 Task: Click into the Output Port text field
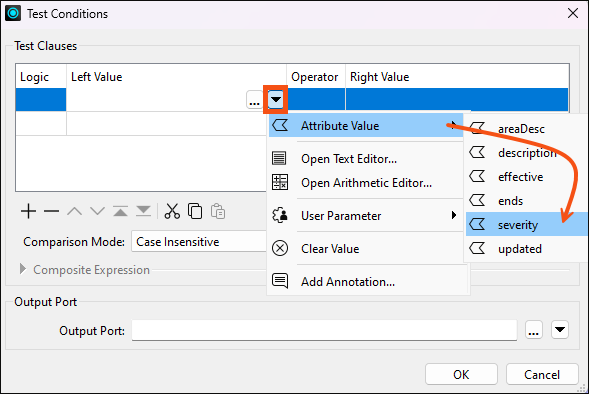(324, 331)
